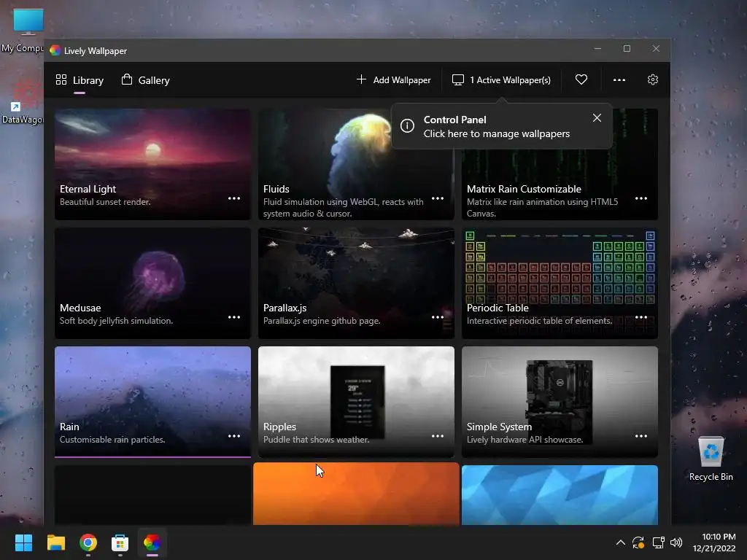The height and width of the screenshot is (560, 747).
Task: Select the Ripples wallpaper
Action: [x=356, y=402]
